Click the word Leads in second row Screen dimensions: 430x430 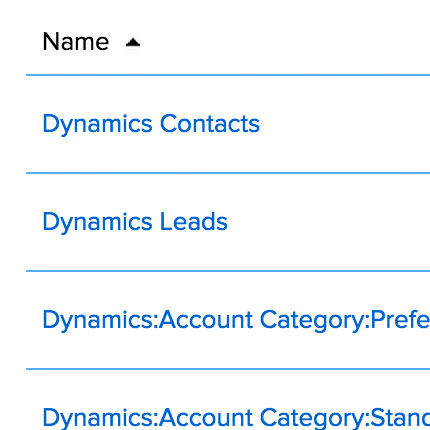point(194,222)
